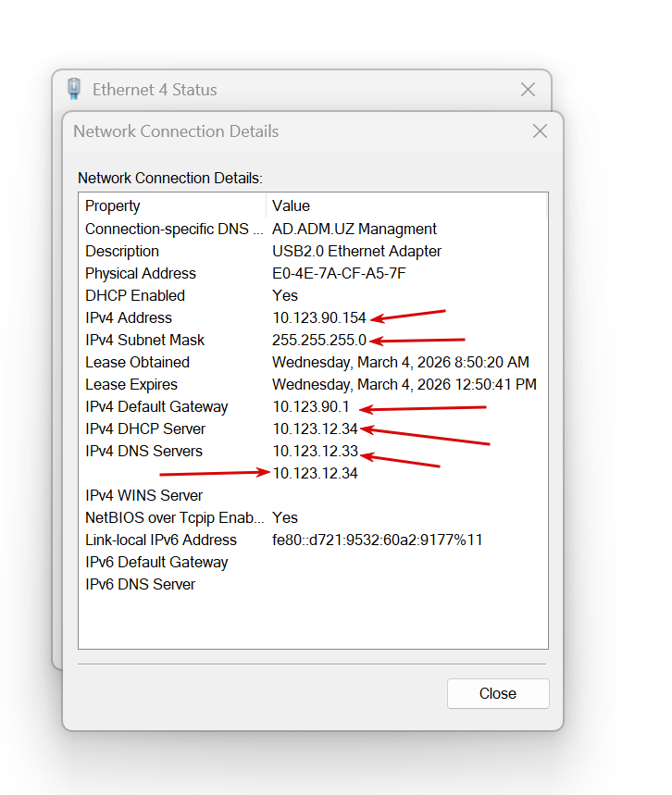Select the Description row

[x=122, y=251]
